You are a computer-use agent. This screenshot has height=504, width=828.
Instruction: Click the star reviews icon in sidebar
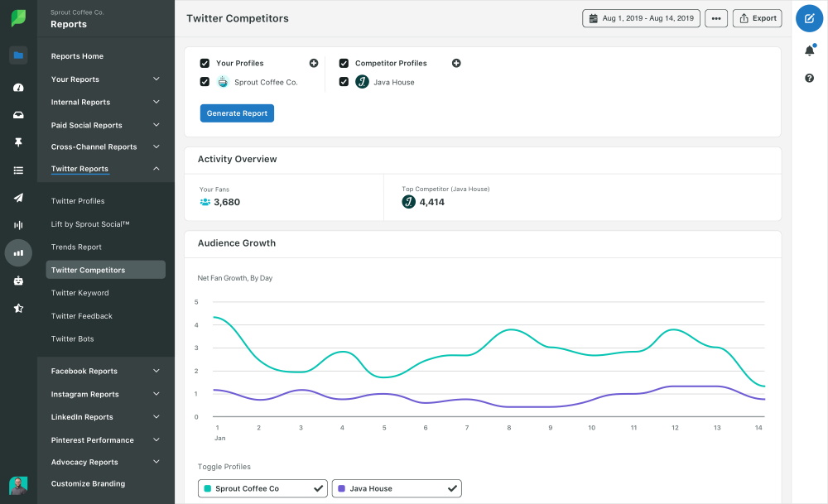tap(18, 308)
